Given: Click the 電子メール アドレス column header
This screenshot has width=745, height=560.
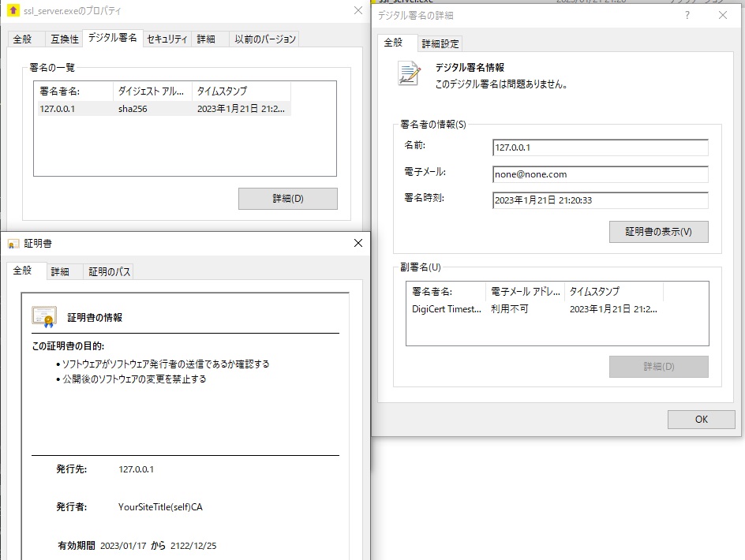Looking at the screenshot, I should click(525, 292).
